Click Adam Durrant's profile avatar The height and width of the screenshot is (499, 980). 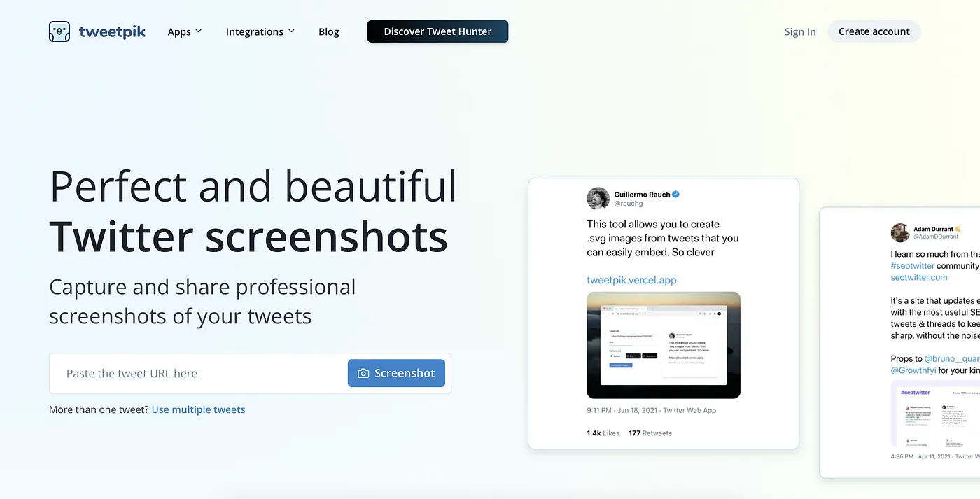(x=900, y=233)
